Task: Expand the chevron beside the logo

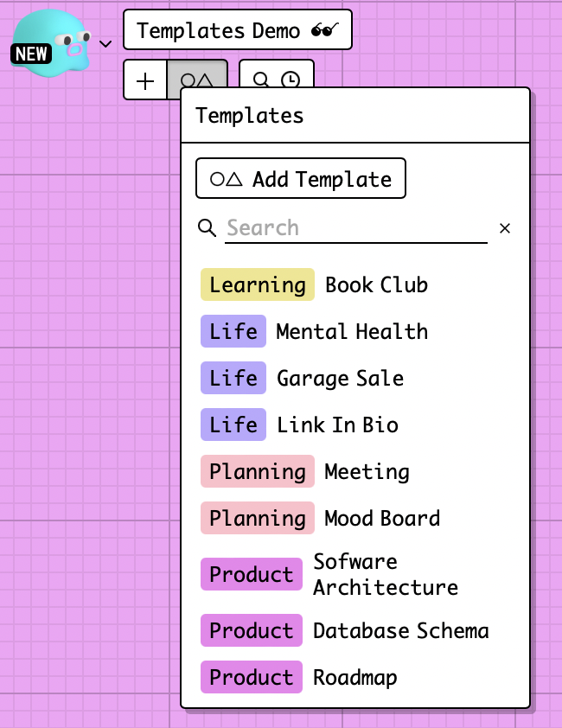Action: click(x=106, y=43)
